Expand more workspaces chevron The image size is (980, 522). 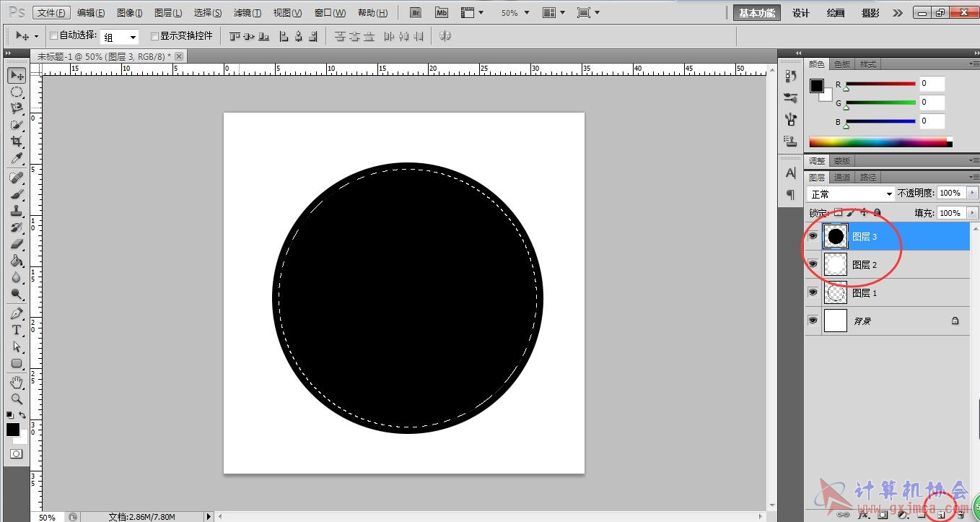tap(897, 13)
